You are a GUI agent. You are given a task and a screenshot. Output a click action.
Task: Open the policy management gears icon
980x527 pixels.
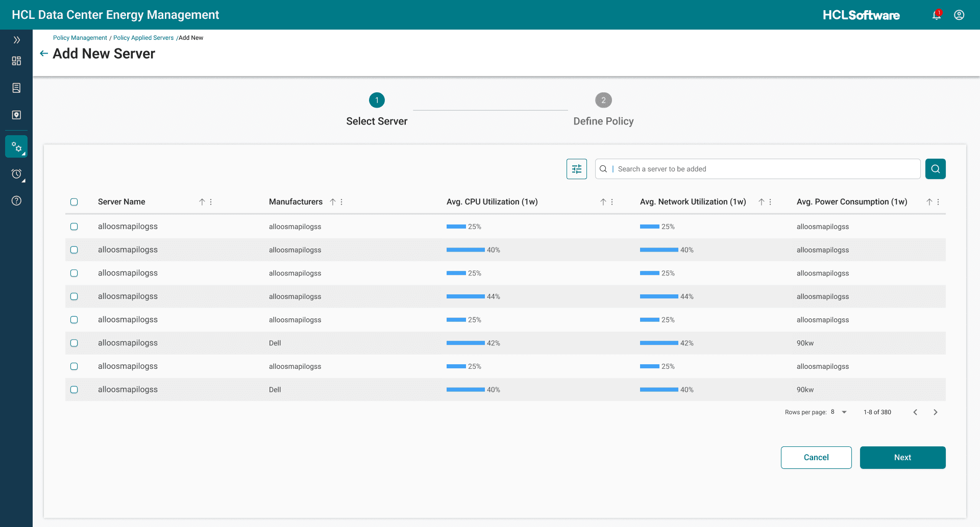16,147
